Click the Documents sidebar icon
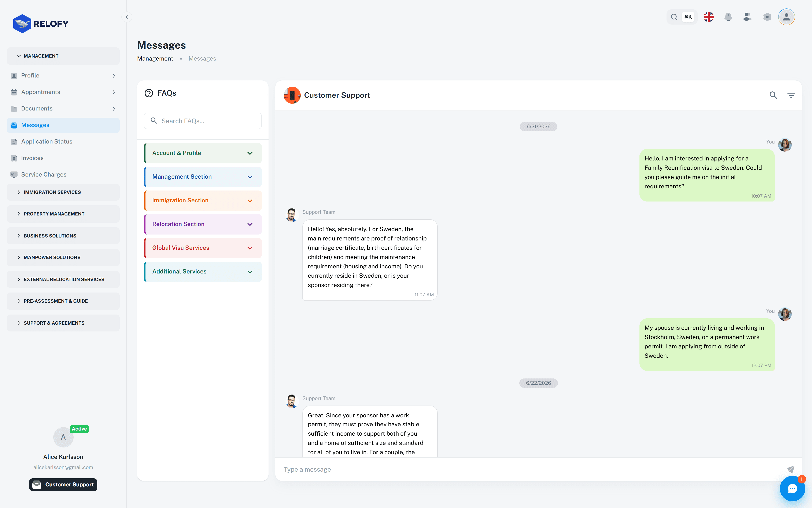 coord(14,109)
